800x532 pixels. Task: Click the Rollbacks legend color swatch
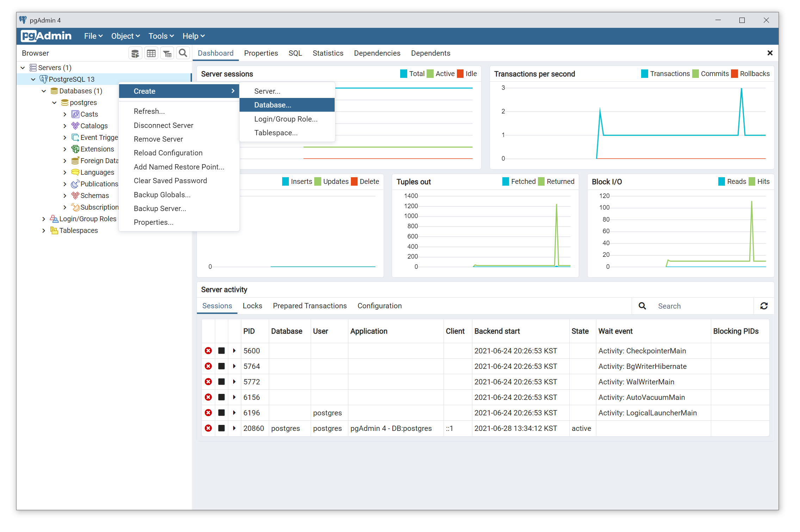coord(734,74)
